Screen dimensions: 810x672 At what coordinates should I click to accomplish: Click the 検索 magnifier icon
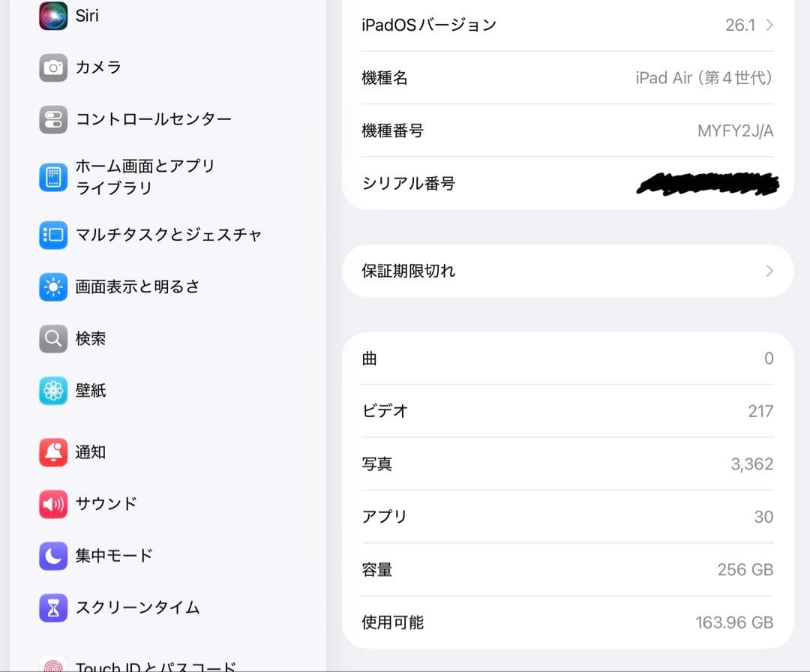[x=52, y=338]
